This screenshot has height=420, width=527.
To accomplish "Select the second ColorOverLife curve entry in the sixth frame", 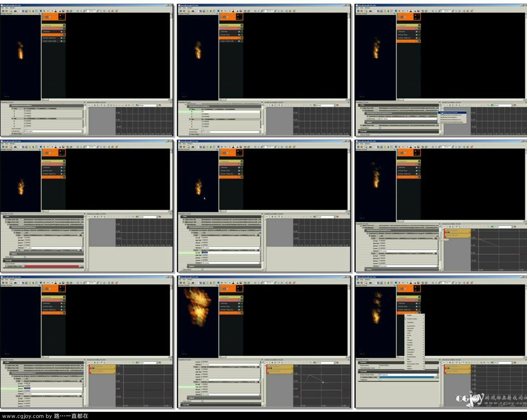I will 457,236.
